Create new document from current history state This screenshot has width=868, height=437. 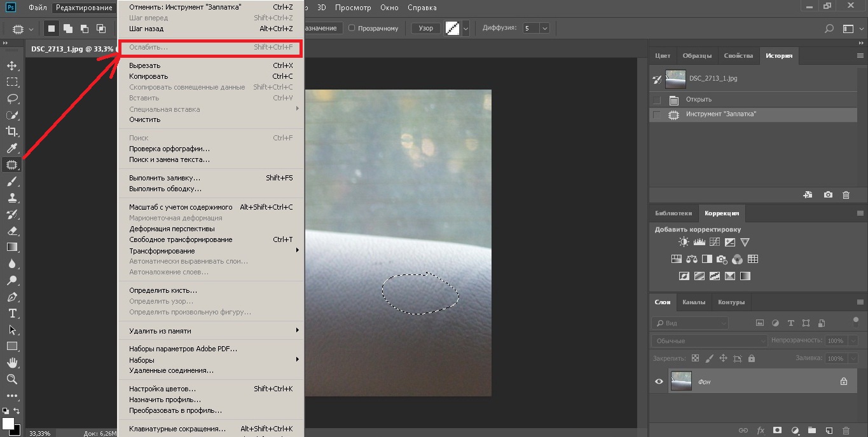pyautogui.click(x=808, y=195)
